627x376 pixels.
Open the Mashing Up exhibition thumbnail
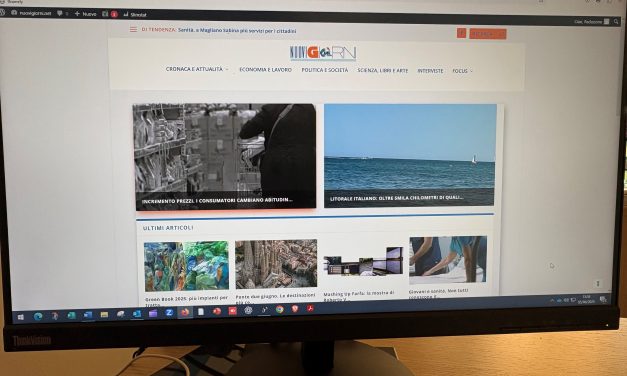click(363, 261)
